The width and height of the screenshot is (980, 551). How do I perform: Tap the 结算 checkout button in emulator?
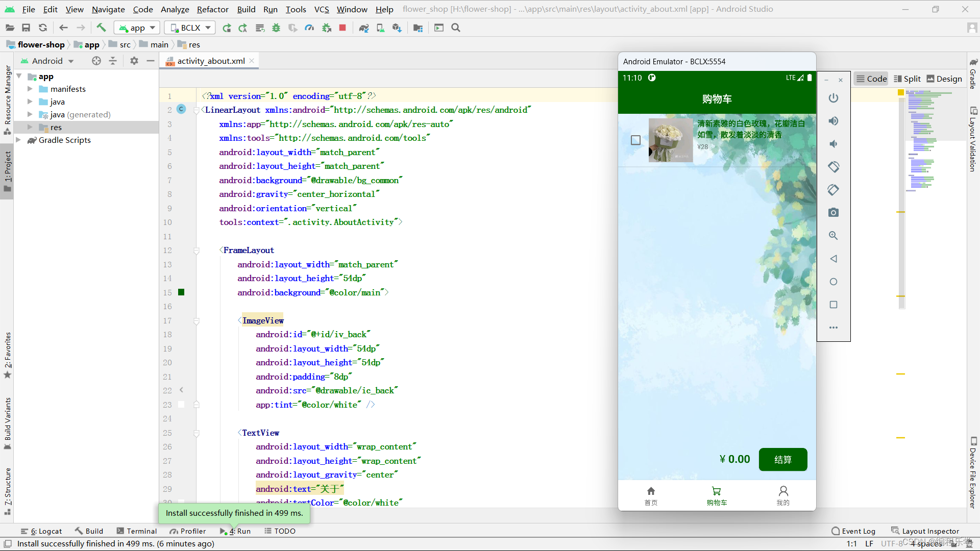[x=783, y=460]
